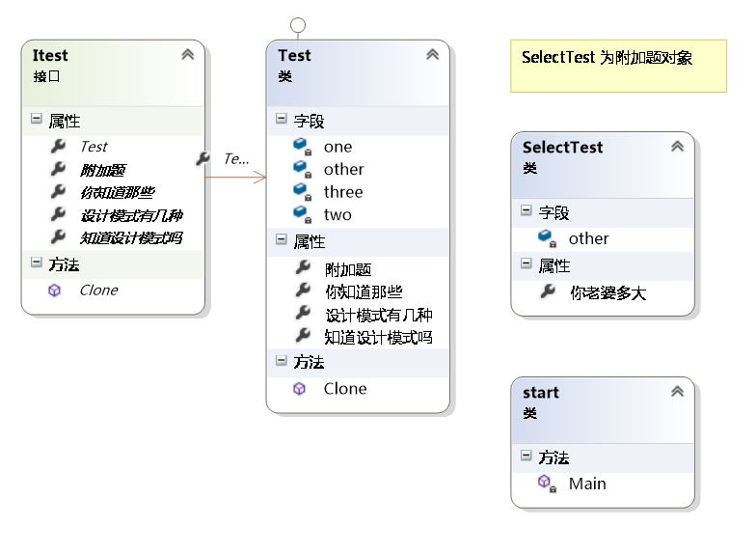Select 你知道那些 property name in Itest
Screen dimensions: 756x554
[118, 193]
